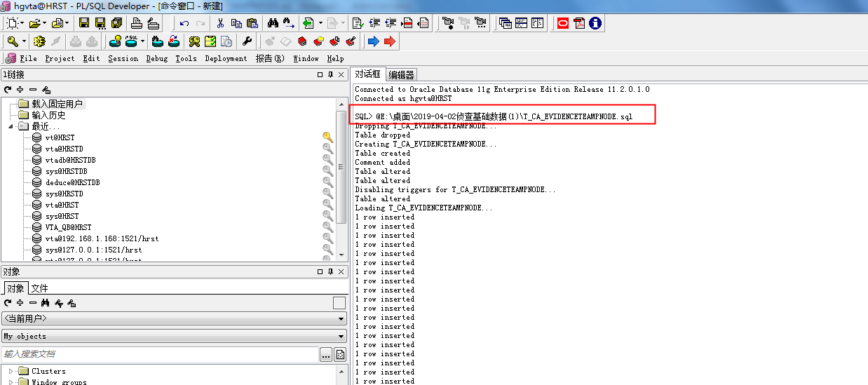Click the ellipsis button beside search field
The width and height of the screenshot is (868, 385).
coord(326,355)
